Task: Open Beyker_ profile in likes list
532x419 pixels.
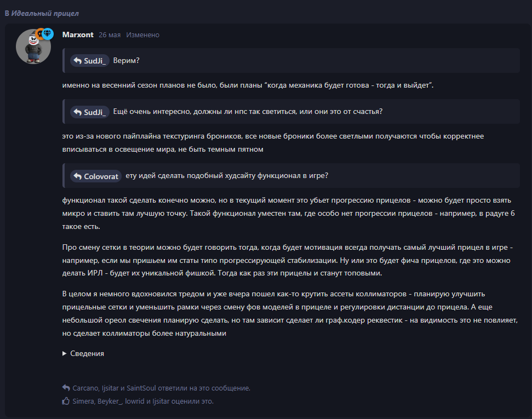Action: (110, 401)
